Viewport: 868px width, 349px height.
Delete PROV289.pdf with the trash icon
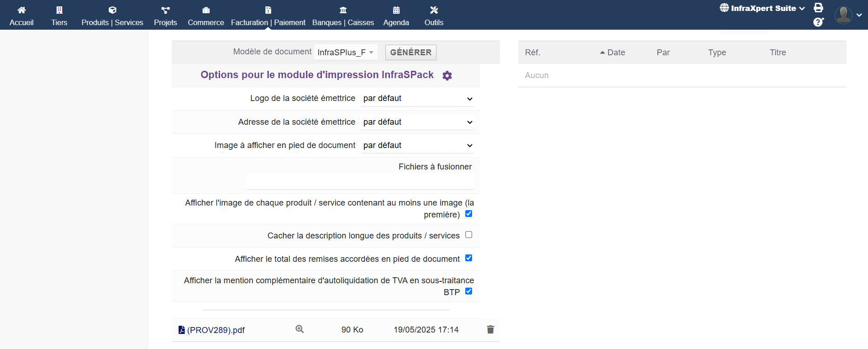coord(490,329)
